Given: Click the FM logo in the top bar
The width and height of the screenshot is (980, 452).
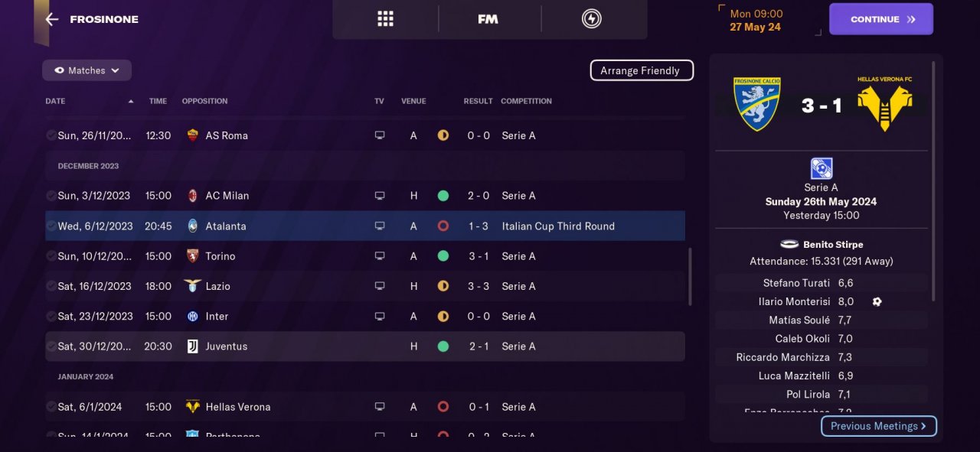Looking at the screenshot, I should pyautogui.click(x=488, y=19).
